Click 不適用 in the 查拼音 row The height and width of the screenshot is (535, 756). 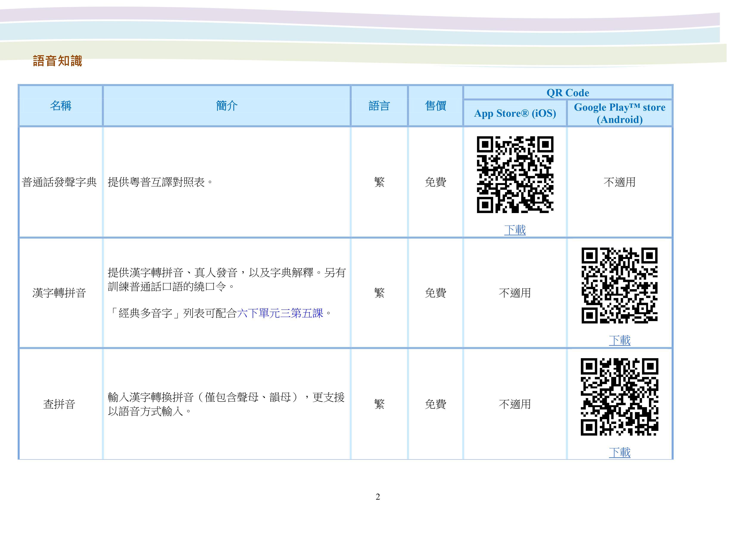[x=515, y=404]
